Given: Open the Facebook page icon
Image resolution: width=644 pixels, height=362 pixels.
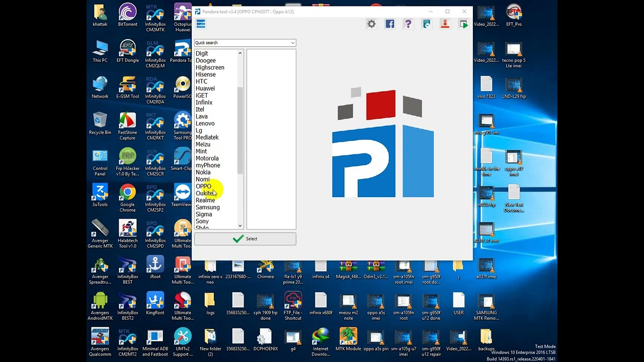Looking at the screenshot, I should (x=390, y=24).
